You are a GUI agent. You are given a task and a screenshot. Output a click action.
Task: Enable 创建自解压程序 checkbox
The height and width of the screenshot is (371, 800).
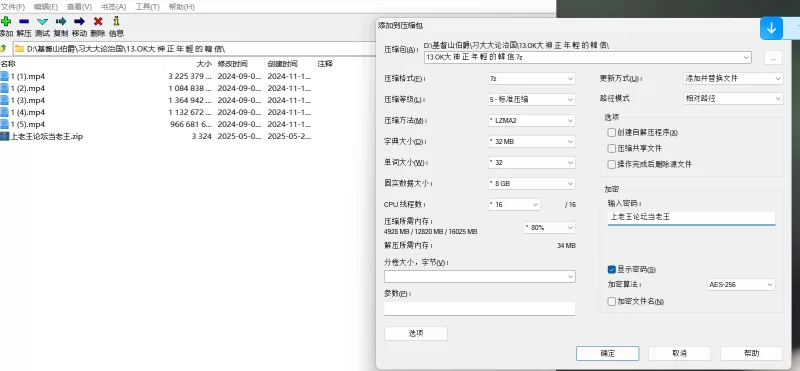(x=612, y=133)
